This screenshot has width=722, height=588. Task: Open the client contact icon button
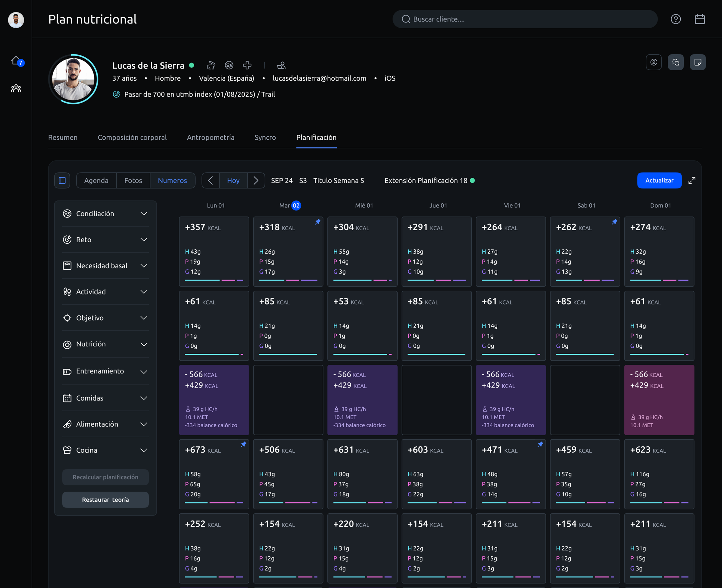click(x=654, y=62)
